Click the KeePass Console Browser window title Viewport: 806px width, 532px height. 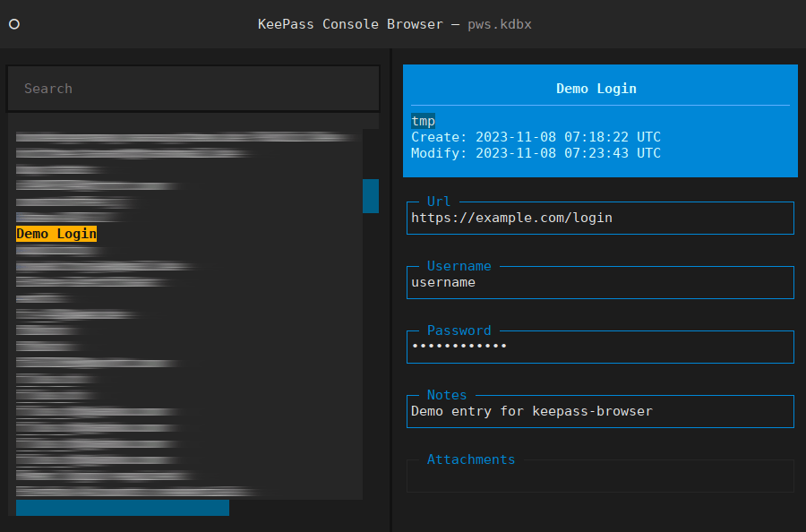[x=350, y=24]
